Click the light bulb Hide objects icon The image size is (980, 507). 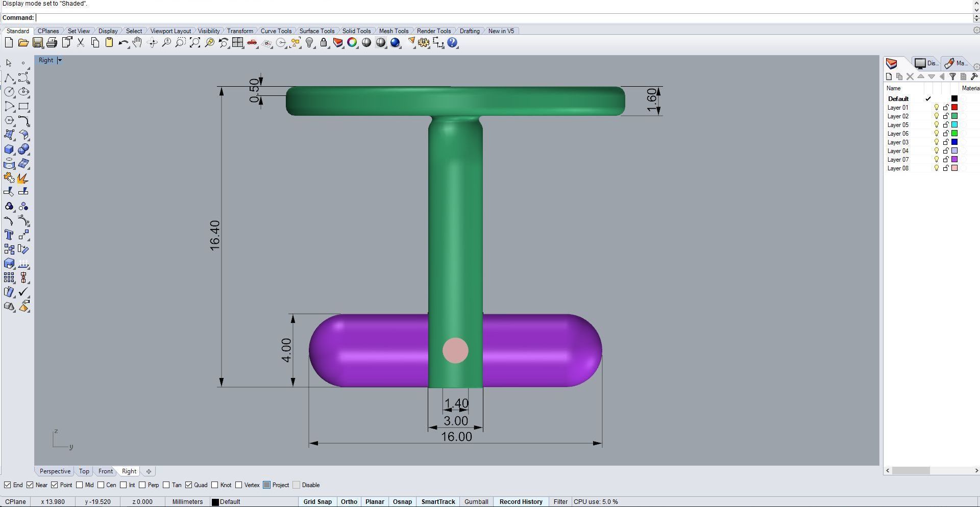tap(310, 43)
